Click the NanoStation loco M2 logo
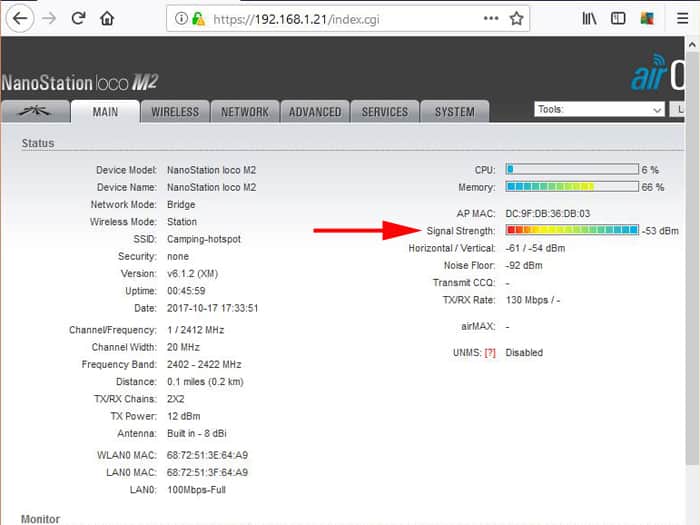The image size is (700, 525). (x=79, y=83)
